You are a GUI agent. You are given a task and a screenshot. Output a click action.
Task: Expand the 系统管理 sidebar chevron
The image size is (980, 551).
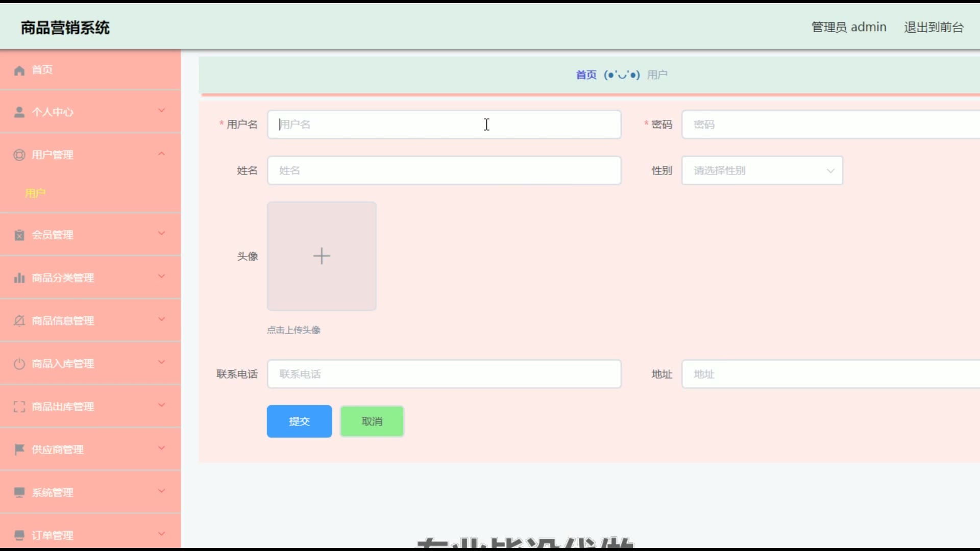tap(162, 491)
